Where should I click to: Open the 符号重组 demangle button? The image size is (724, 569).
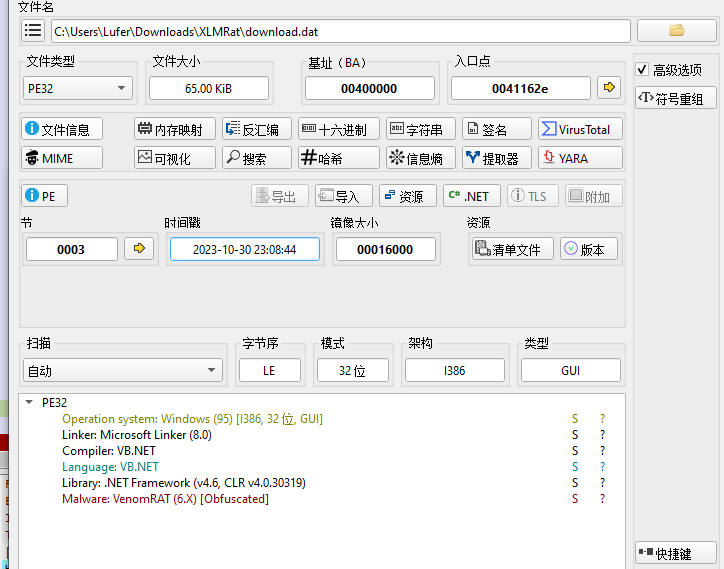(676, 98)
